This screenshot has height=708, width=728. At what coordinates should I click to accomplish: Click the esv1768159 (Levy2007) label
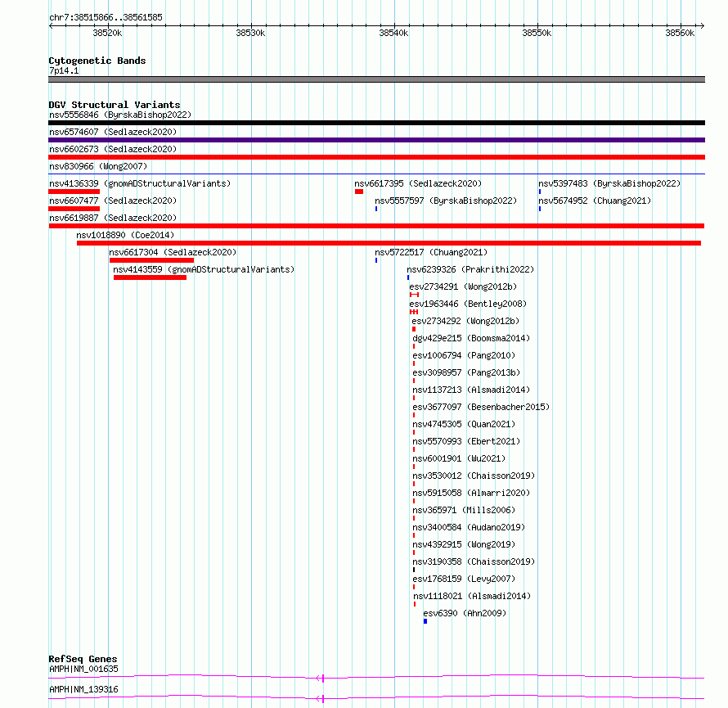[464, 579]
